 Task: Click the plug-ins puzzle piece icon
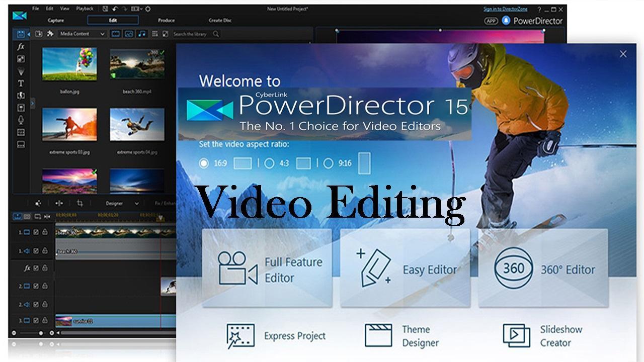50,34
